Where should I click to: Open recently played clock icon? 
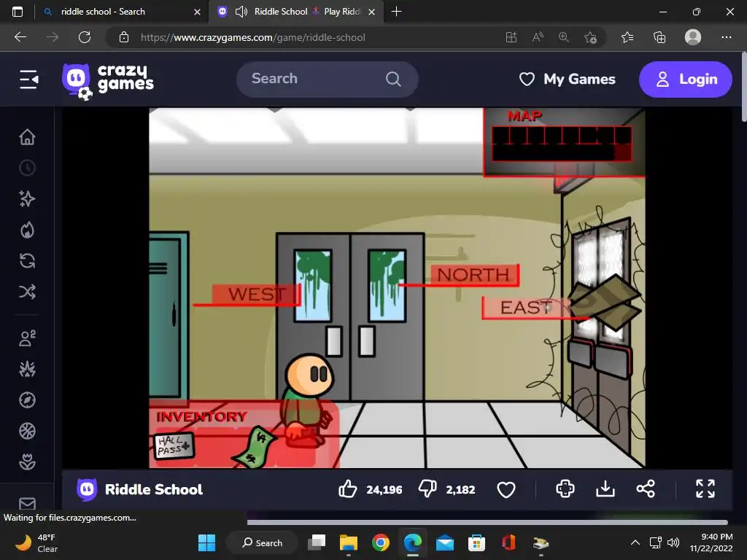[x=27, y=168]
